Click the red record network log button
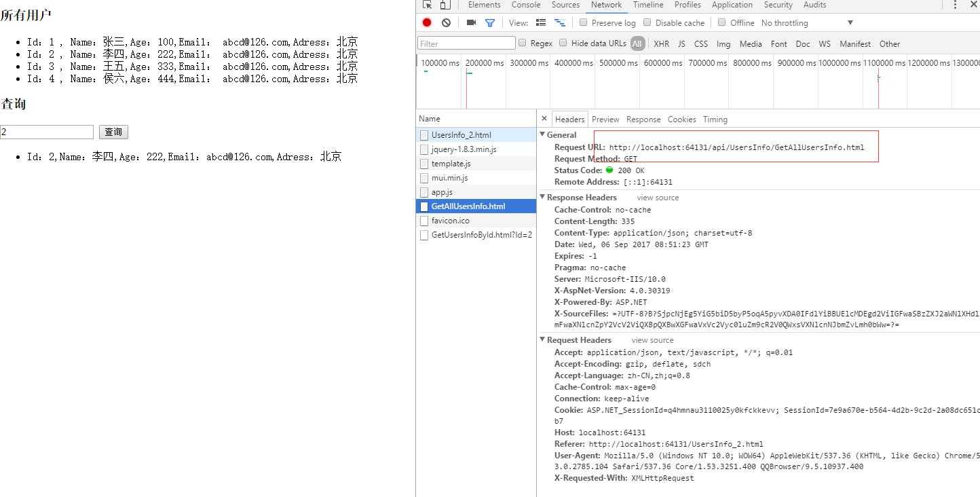Image resolution: width=980 pixels, height=497 pixels. point(427,22)
